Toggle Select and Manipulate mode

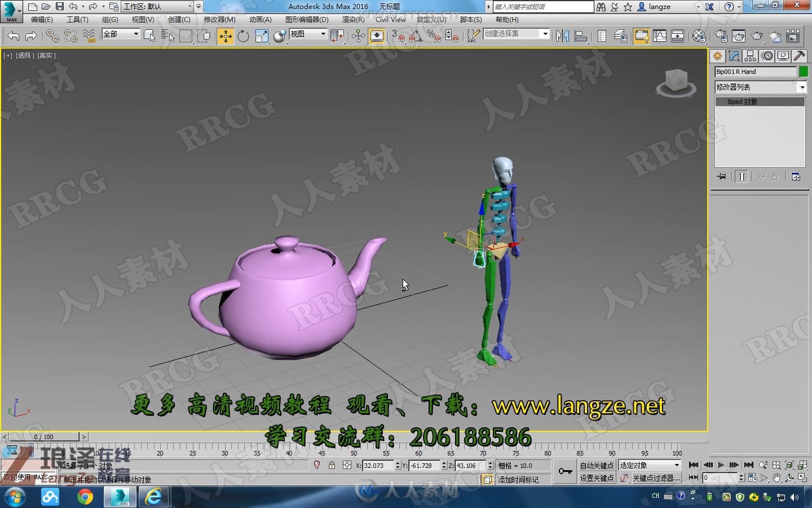[358, 36]
